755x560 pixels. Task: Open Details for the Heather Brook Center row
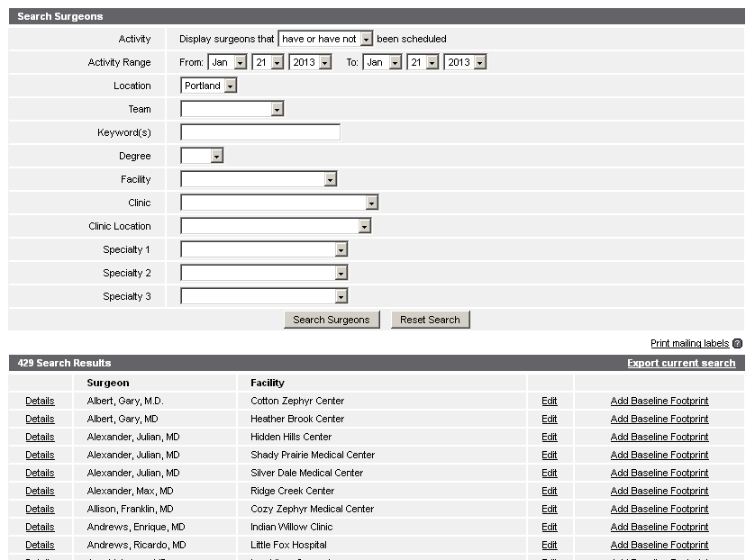(40, 419)
